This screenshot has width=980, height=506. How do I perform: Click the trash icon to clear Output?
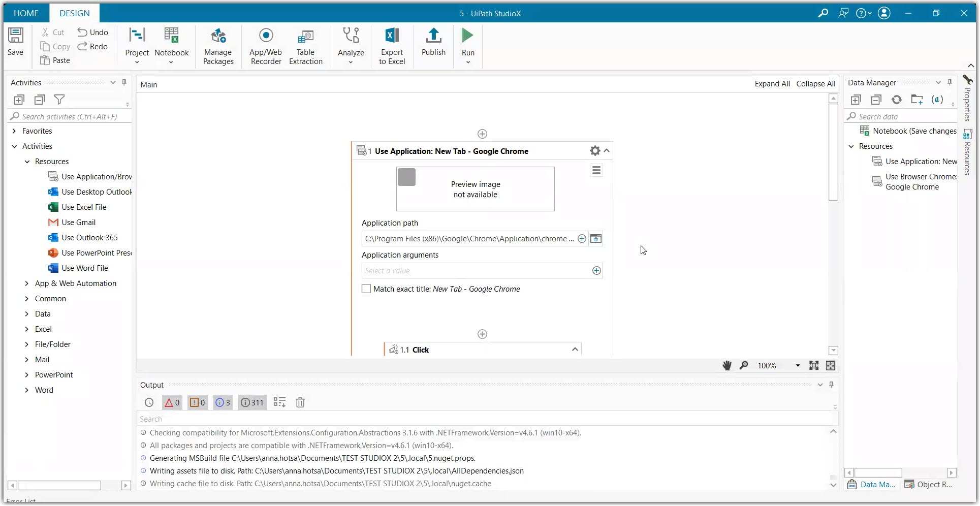click(x=300, y=402)
